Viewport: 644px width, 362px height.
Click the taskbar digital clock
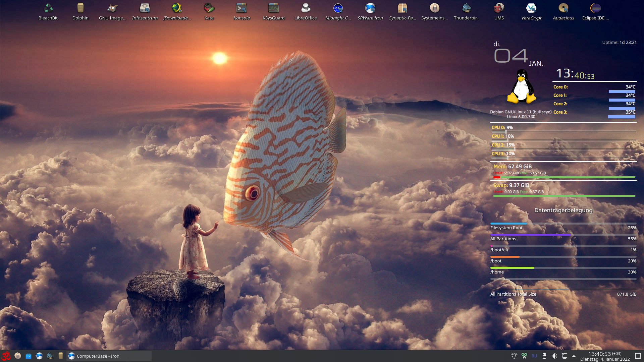click(605, 356)
